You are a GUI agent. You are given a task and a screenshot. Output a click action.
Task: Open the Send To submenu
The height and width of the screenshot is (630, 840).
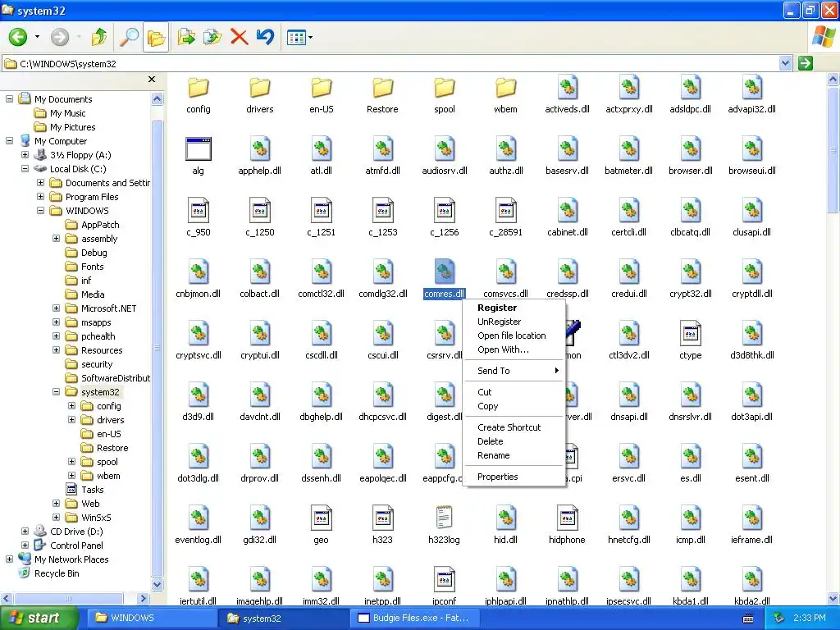click(x=514, y=371)
